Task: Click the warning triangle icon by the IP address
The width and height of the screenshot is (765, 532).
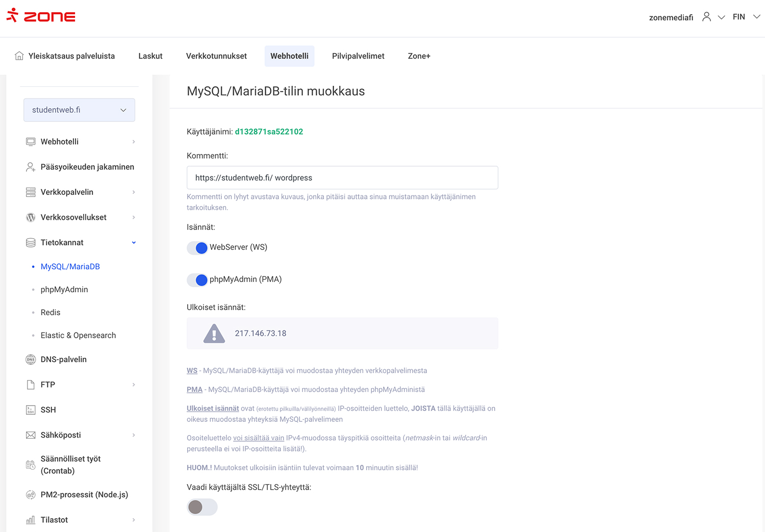Action: tap(214, 334)
